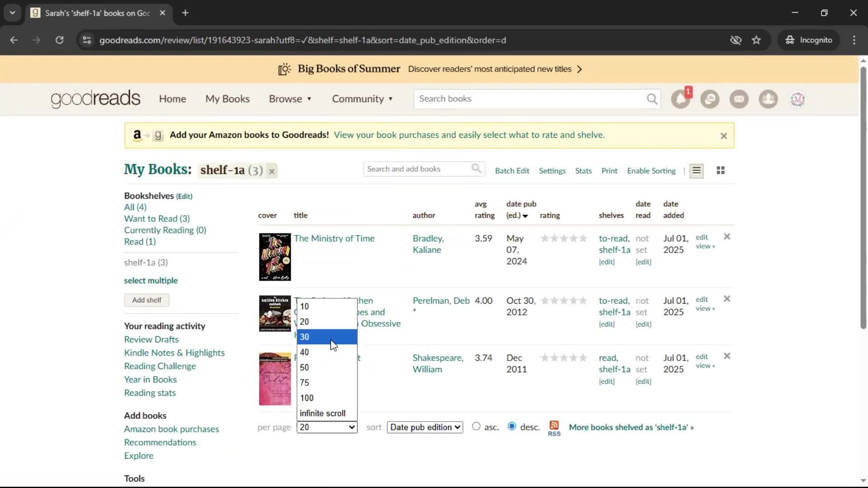Screen dimensions: 868x488
Task: Open Reading Challenge link
Action: (x=160, y=366)
